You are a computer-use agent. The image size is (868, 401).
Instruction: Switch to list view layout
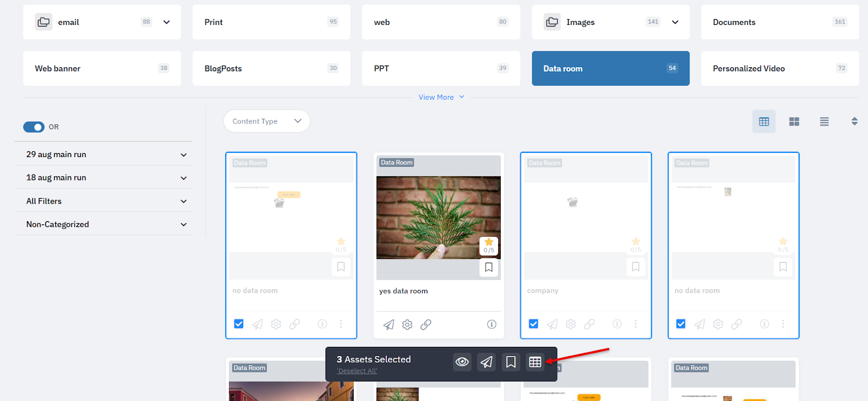tap(824, 121)
